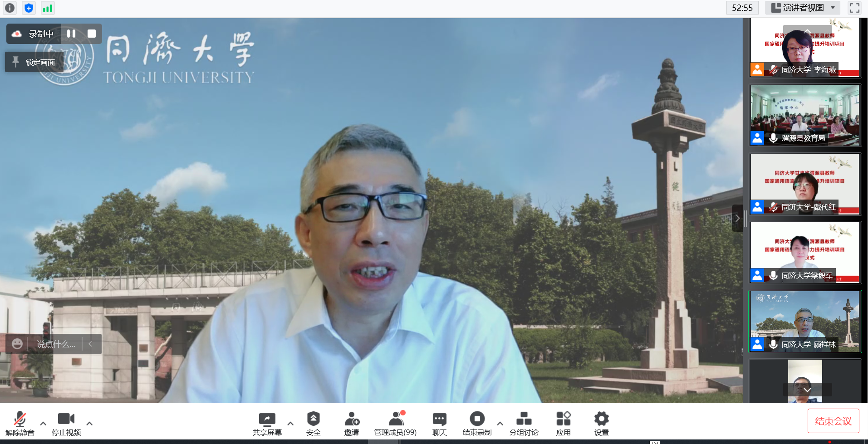868x444 pixels.
Task: Open 安全 security menu
Action: coord(314,424)
